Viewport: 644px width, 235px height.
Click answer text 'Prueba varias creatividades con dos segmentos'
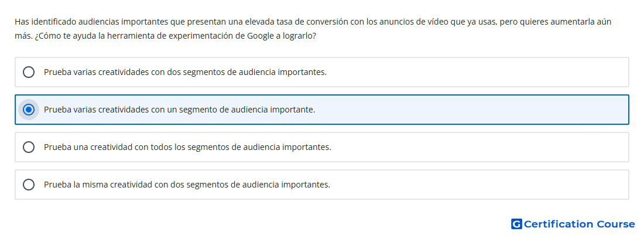click(x=185, y=72)
